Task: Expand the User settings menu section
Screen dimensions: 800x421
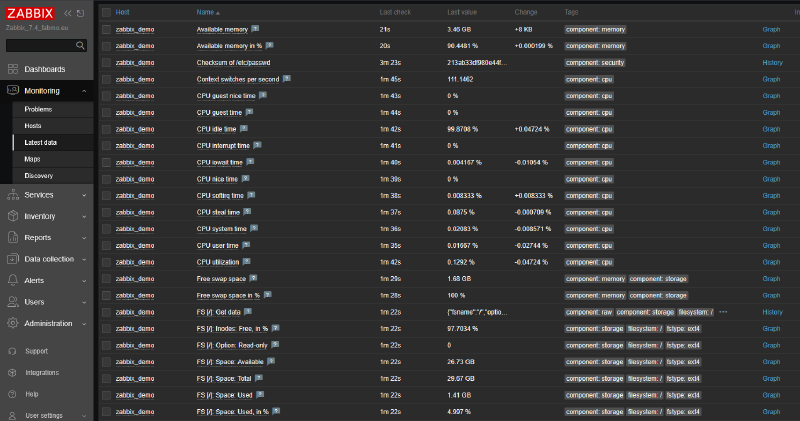Action: [x=84, y=415]
